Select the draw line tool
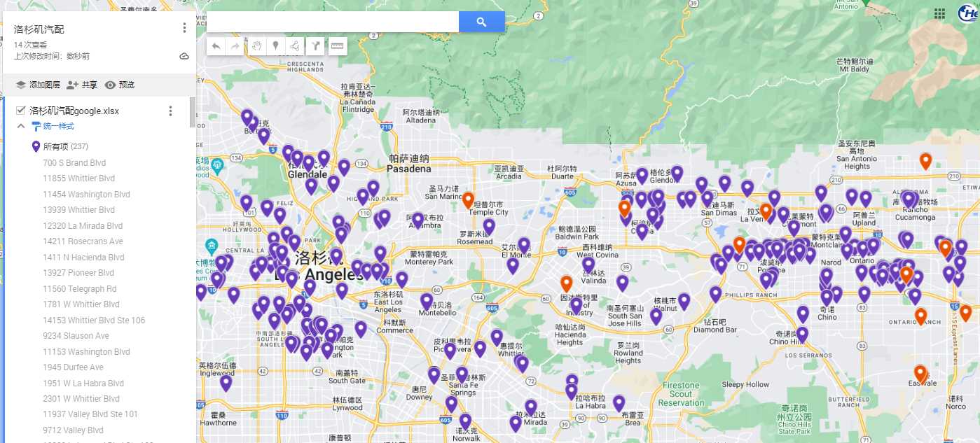The height and width of the screenshot is (443, 980). tap(295, 46)
